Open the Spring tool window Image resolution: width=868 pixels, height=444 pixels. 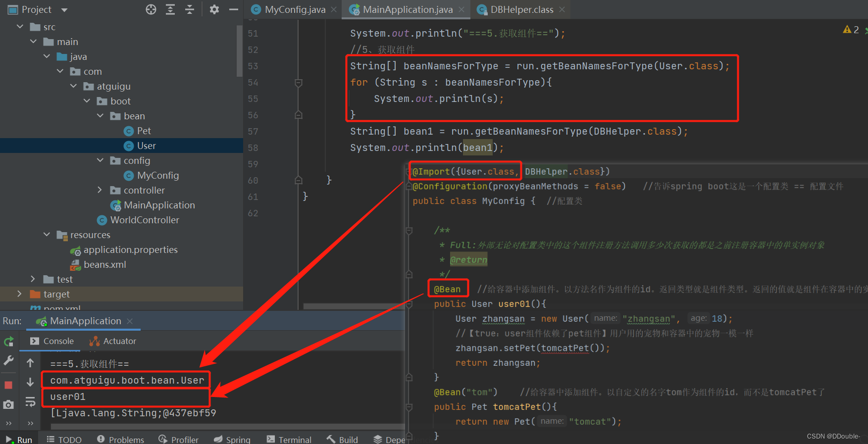[x=232, y=440]
